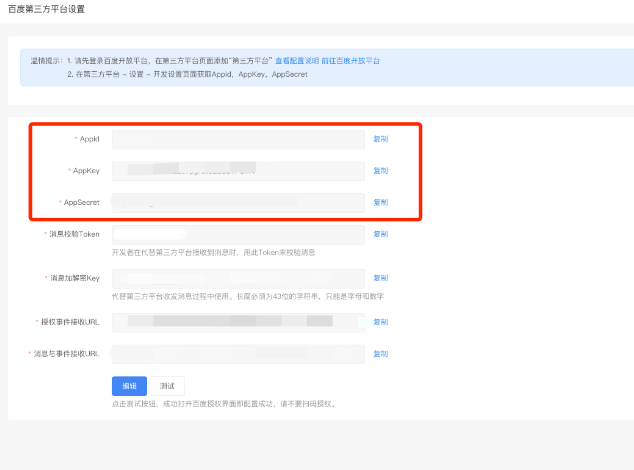Copy the 消息校验Token value

point(380,234)
